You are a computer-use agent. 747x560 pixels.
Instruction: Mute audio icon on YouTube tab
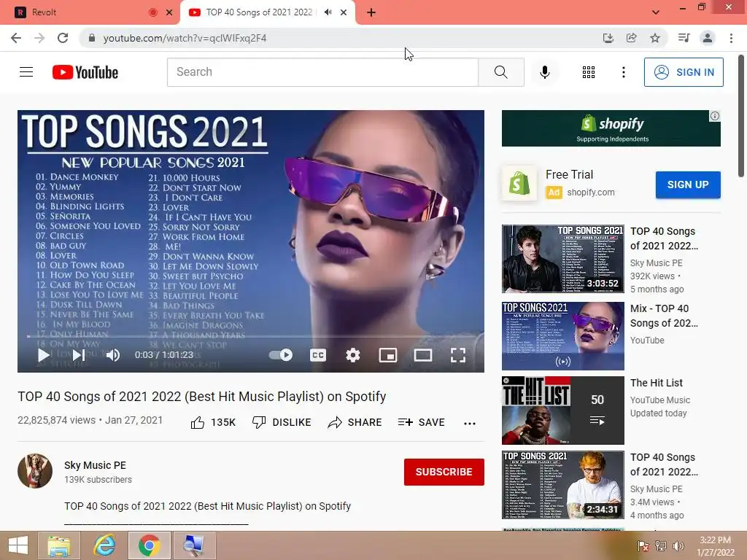coord(328,12)
